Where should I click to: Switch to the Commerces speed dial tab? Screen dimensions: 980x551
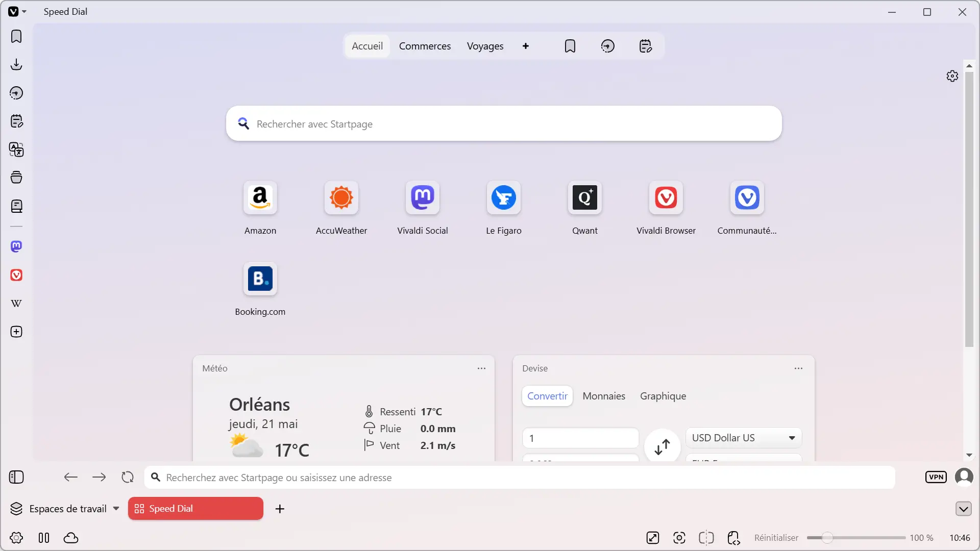click(x=425, y=46)
